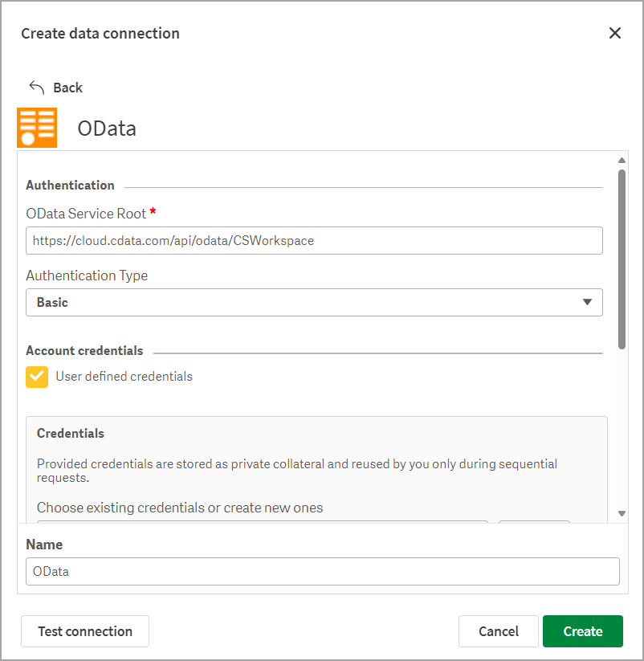644x661 pixels.
Task: Click the orange OData connector icon
Action: coord(37,127)
